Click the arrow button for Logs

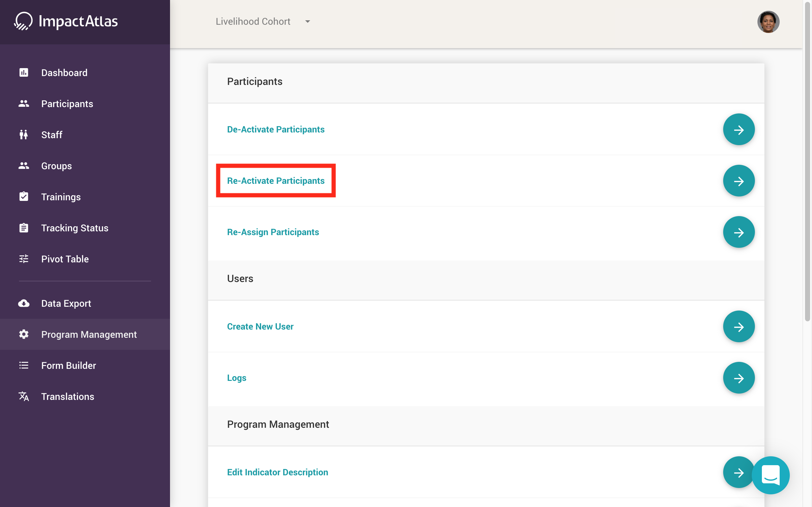coord(738,378)
